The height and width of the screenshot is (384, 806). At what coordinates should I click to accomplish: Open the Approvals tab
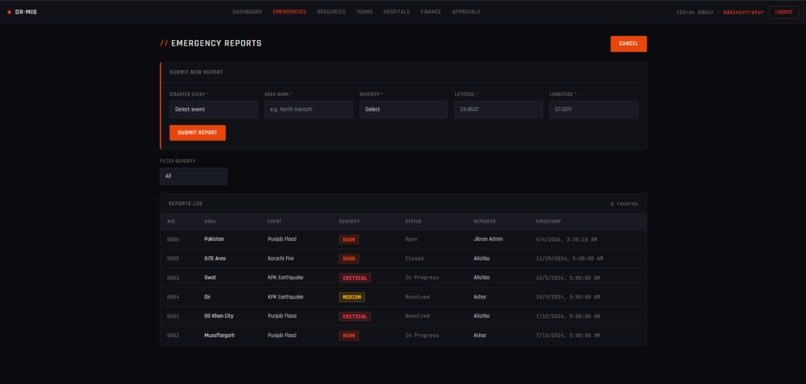[466, 12]
